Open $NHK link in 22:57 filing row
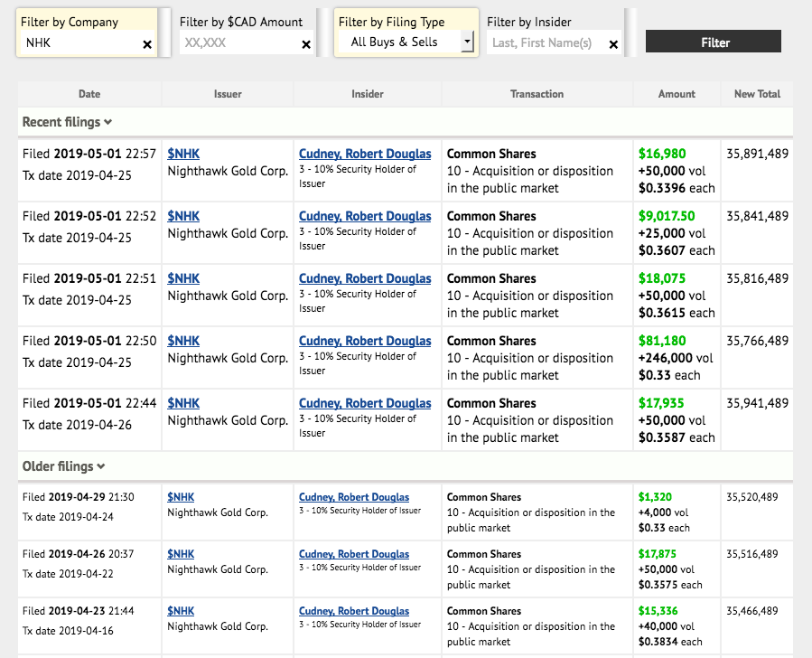Screen dimensions: 812x658 pos(183,154)
